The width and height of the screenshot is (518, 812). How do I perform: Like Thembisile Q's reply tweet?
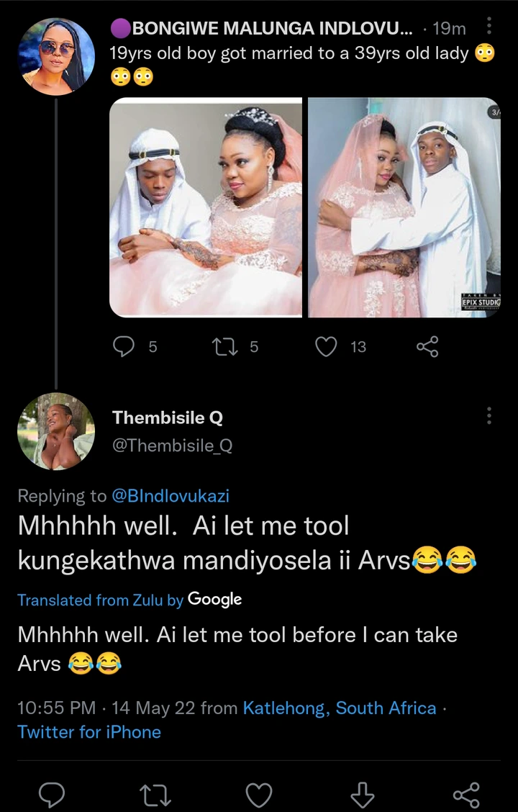click(x=259, y=795)
